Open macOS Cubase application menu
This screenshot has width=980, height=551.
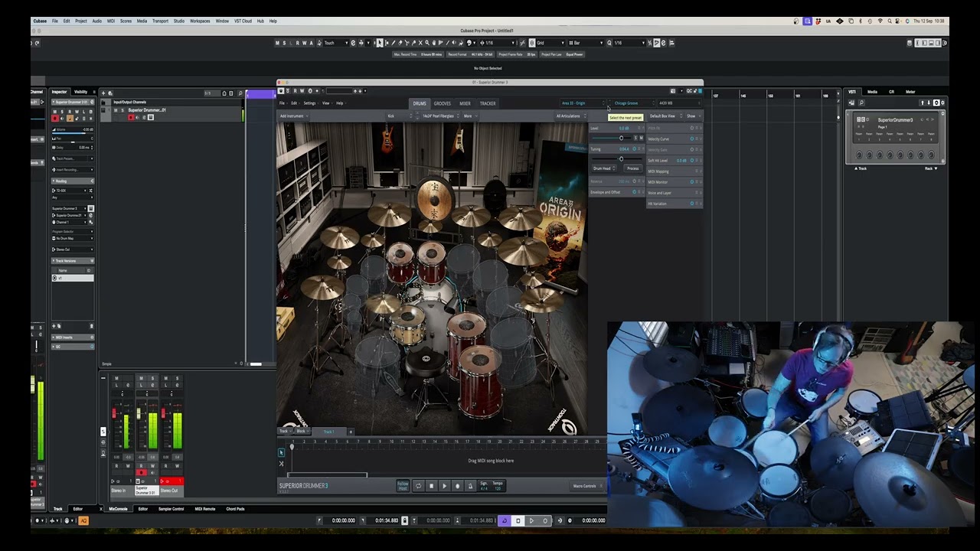[x=39, y=21]
